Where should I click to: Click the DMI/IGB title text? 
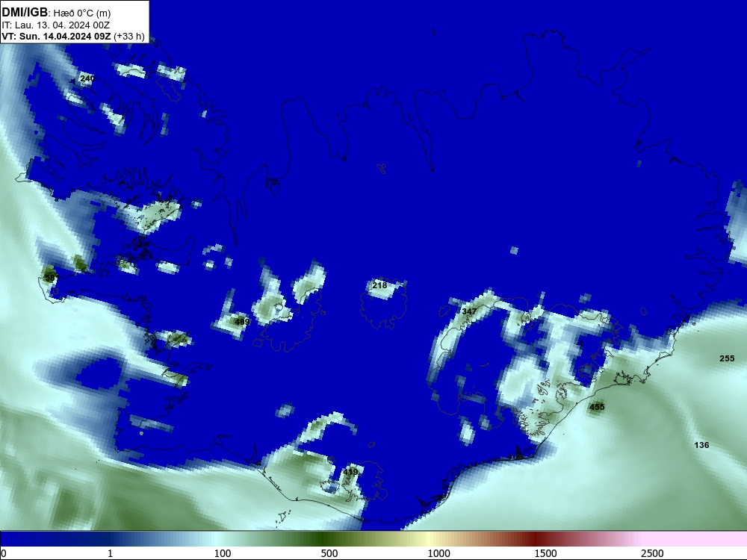coord(25,13)
